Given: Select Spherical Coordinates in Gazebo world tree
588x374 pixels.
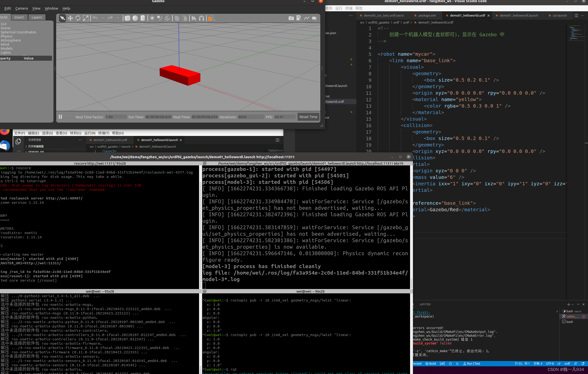Looking at the screenshot, I should (x=18, y=32).
